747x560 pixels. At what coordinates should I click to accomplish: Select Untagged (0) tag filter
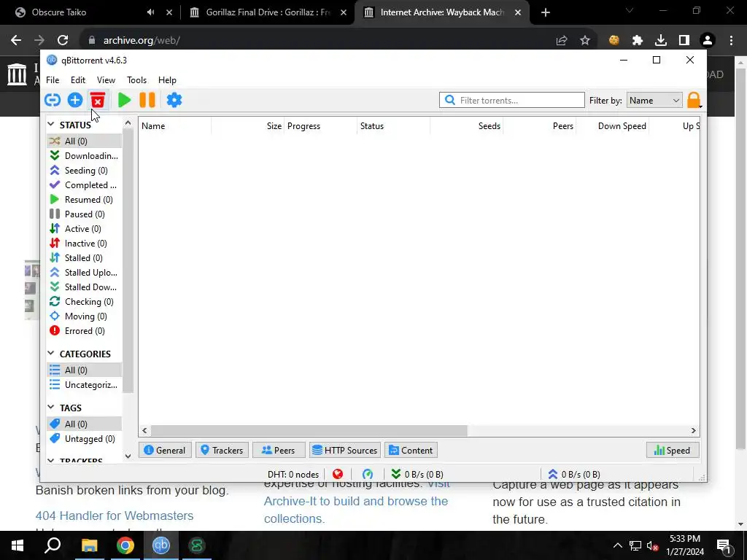coord(85,438)
